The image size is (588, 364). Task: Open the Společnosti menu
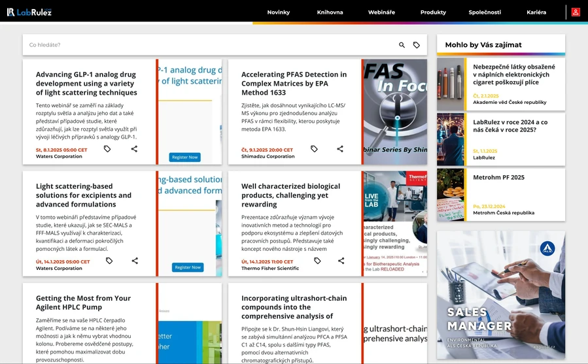[x=485, y=12]
